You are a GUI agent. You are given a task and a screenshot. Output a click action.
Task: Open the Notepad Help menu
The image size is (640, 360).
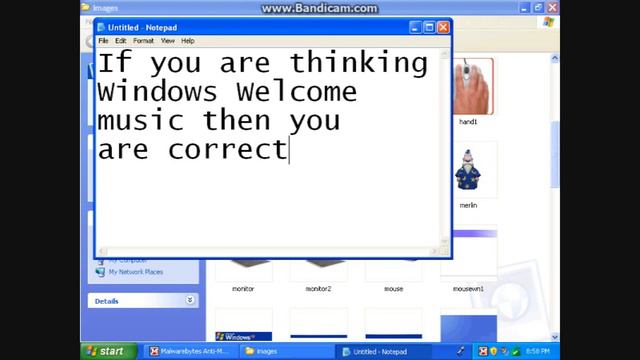coord(188,41)
